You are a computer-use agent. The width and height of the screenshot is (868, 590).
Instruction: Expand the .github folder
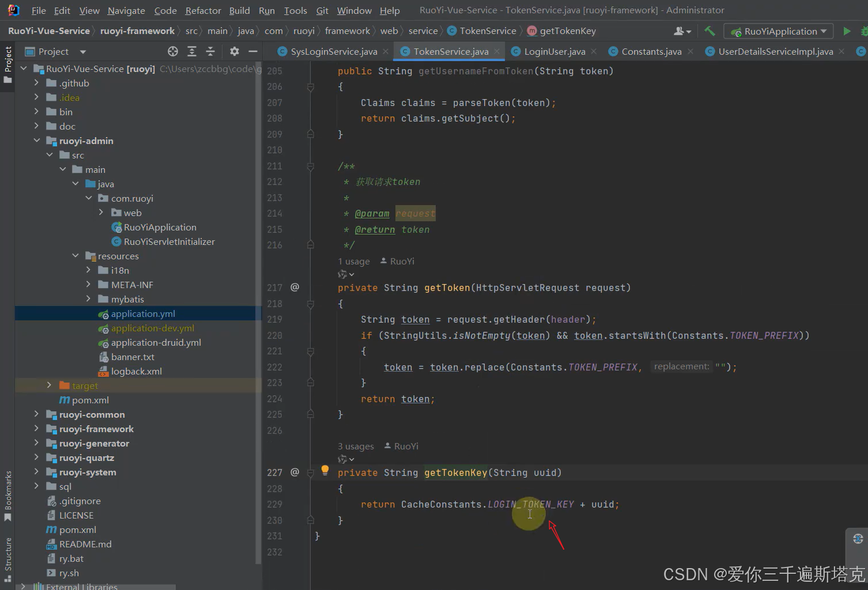(37, 83)
